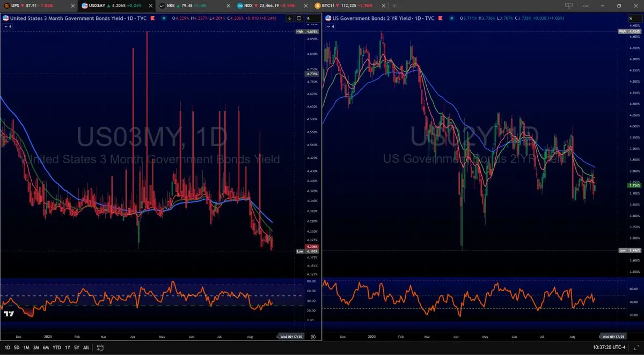Click the Low 4.193% price label
644x355 pixels.
click(308, 251)
